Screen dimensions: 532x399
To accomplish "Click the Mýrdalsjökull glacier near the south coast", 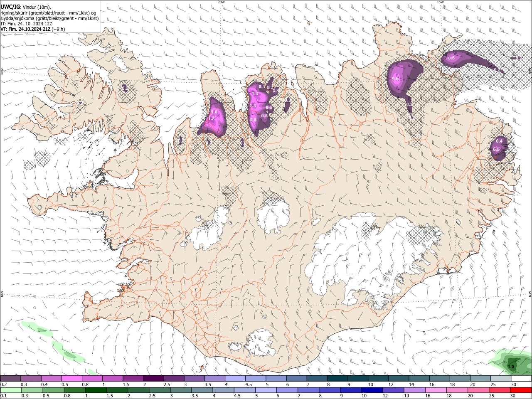I will coord(261,343).
